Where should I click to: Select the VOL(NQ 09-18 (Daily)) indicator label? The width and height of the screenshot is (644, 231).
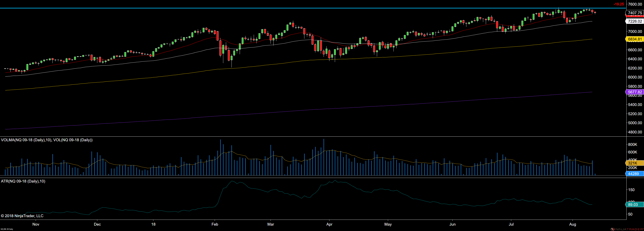(x=73, y=140)
